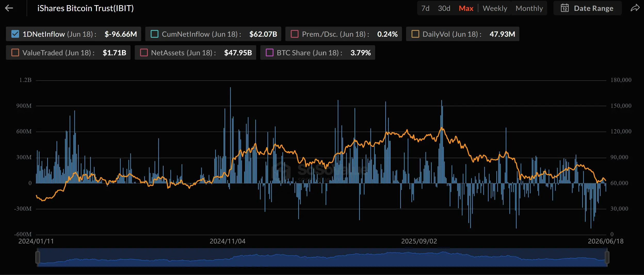Click the 30,000 right axis label

[x=619, y=209]
